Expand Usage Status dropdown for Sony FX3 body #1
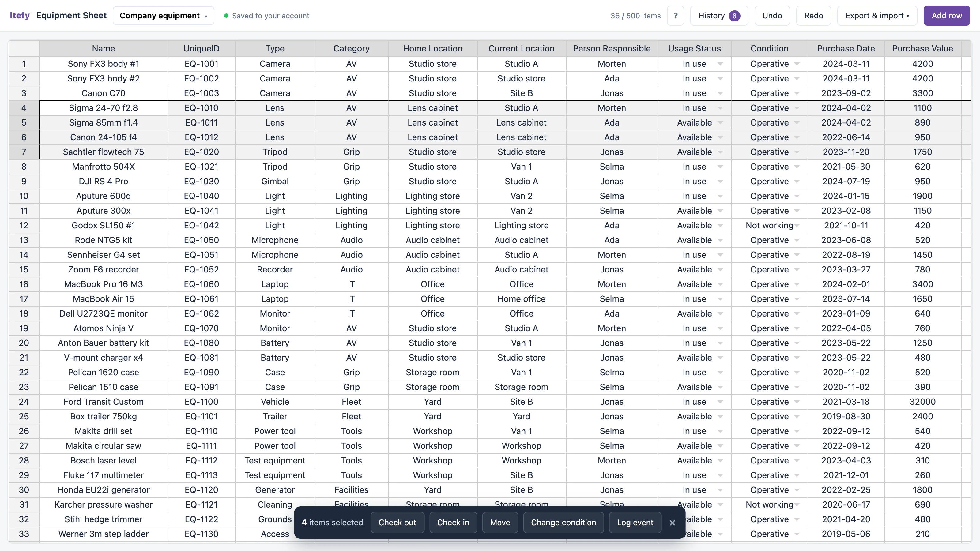 (x=720, y=64)
